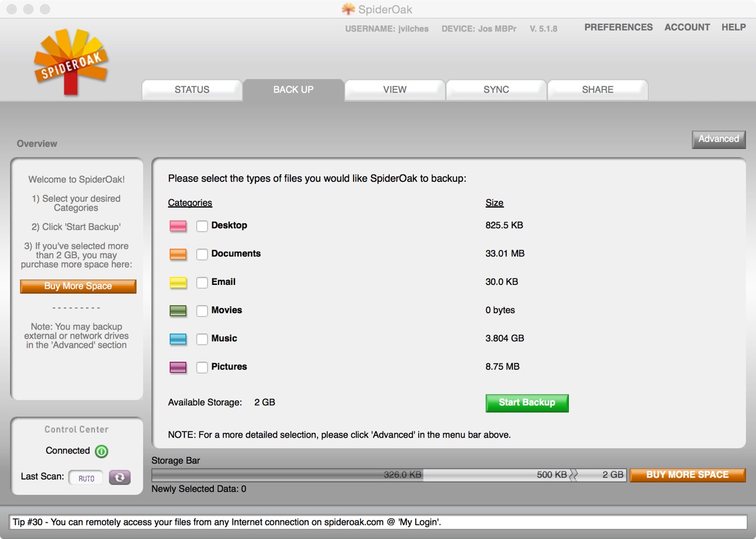This screenshot has height=539, width=756.
Task: Click the pink Desktop category color icon
Action: pyautogui.click(x=178, y=226)
